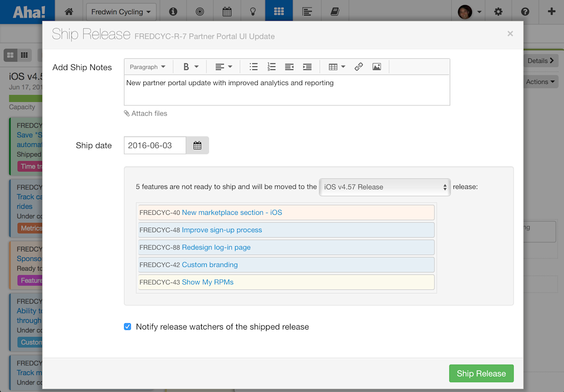Open the ship date calendar picker
This screenshot has width=564, height=392.
click(197, 145)
